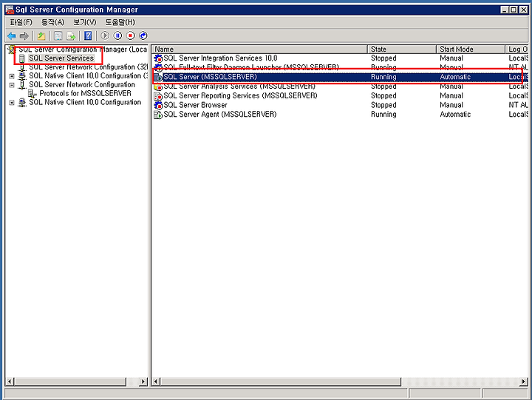The width and height of the screenshot is (532, 400).
Task: Click the SQL Server Browser service icon
Action: pos(158,105)
